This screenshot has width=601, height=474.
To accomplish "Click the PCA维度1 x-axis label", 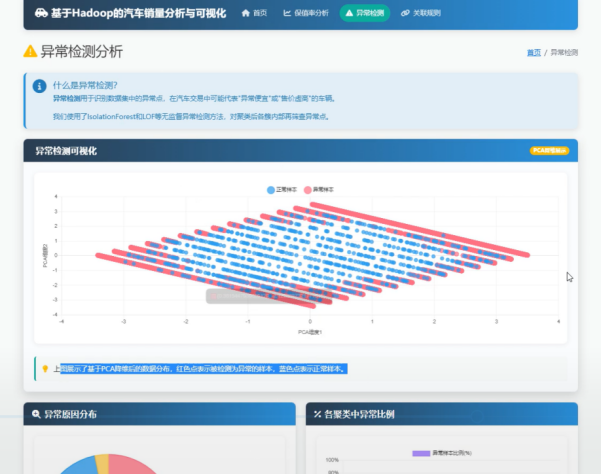I will [x=310, y=332].
